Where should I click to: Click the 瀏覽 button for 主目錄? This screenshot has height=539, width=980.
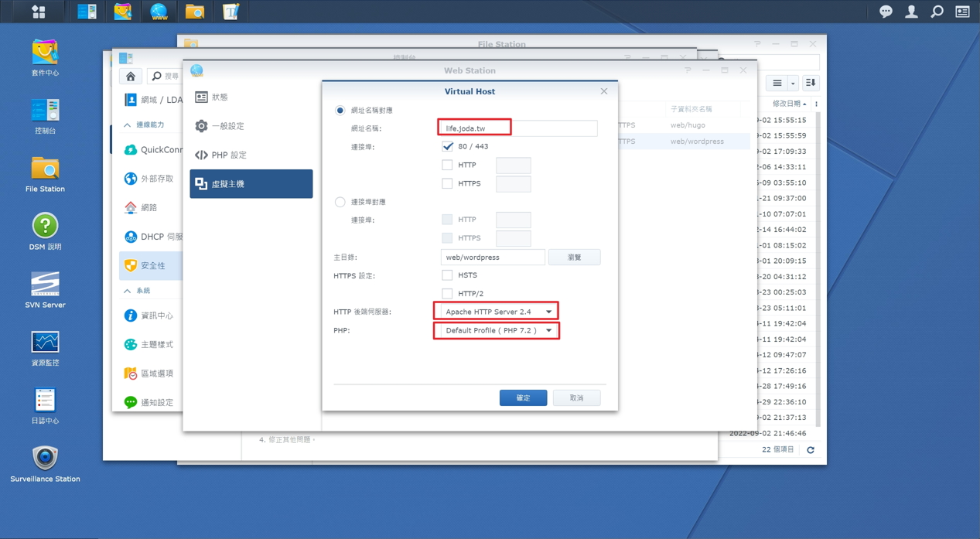pyautogui.click(x=574, y=258)
